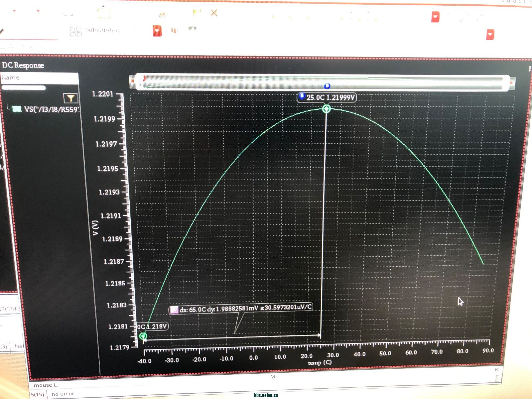Viewport: 532px width, 399px height.
Task: Click the no error status text
Action: click(63, 394)
